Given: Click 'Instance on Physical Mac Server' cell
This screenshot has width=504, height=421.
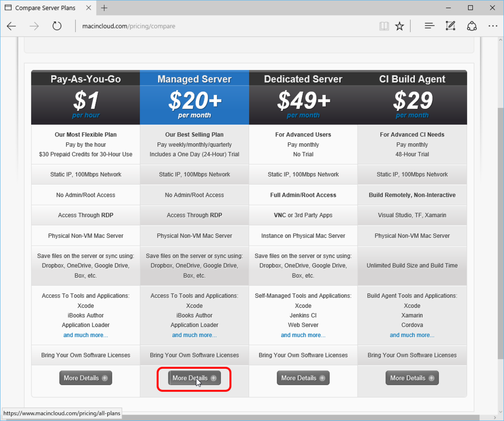Looking at the screenshot, I should pyautogui.click(x=303, y=236).
